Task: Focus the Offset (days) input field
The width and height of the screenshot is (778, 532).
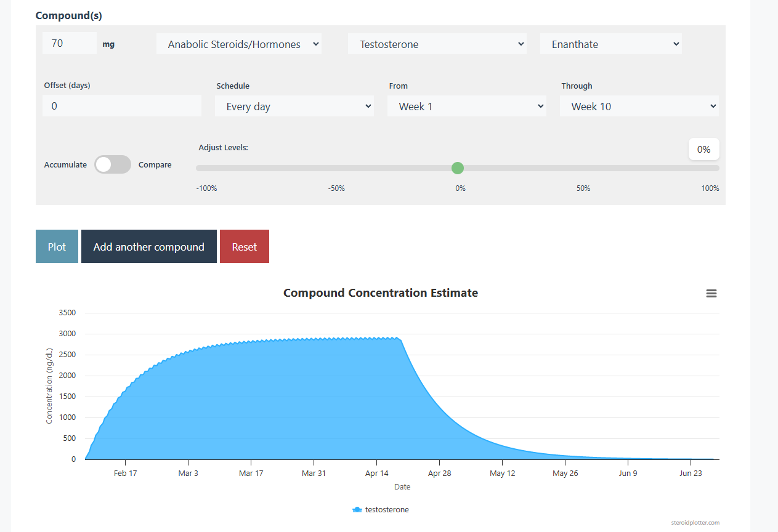Action: pyautogui.click(x=121, y=106)
